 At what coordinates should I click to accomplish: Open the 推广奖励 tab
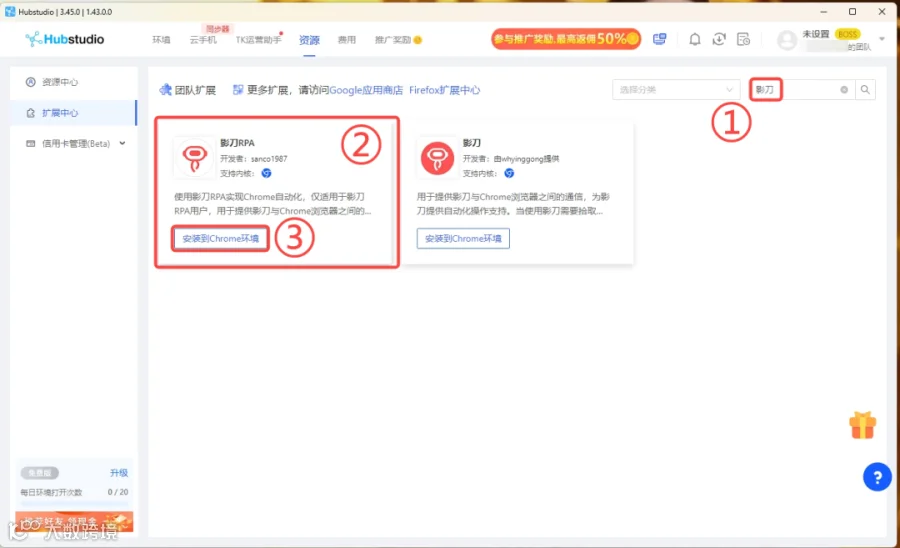coord(398,40)
